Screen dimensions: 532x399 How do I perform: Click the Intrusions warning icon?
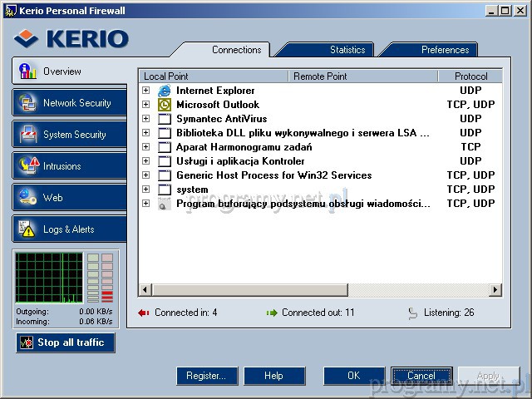click(29, 166)
